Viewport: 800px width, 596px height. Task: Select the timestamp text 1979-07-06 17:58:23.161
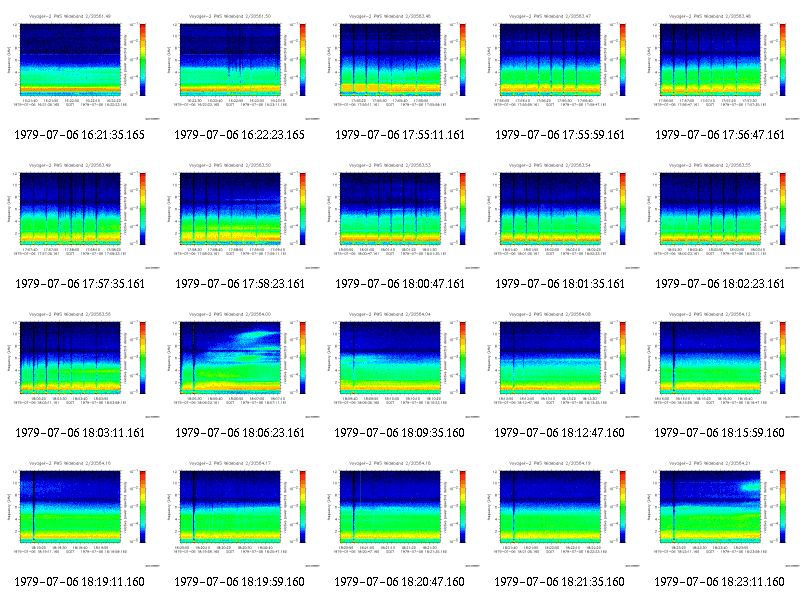click(240, 284)
